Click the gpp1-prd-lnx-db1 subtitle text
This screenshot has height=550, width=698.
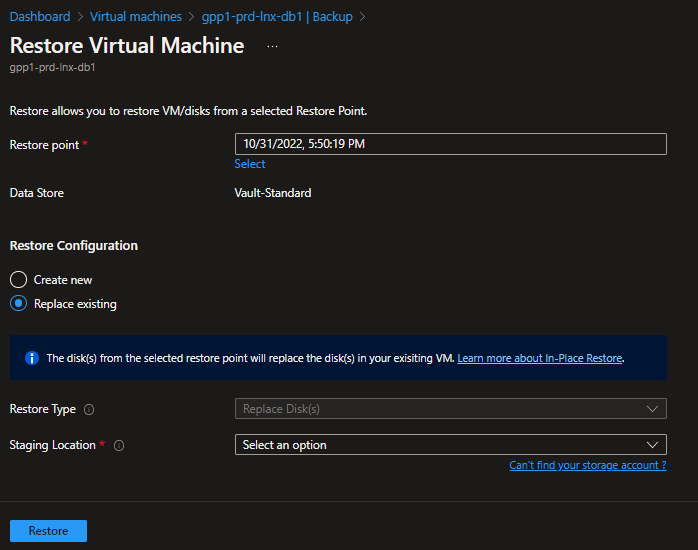pyautogui.click(x=53, y=67)
